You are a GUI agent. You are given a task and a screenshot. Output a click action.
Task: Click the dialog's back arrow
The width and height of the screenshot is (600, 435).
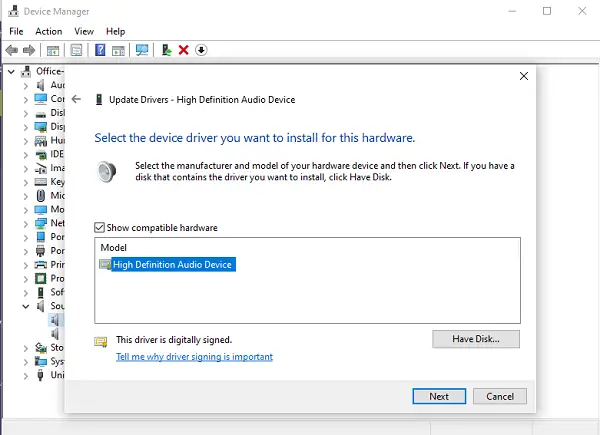tap(77, 99)
